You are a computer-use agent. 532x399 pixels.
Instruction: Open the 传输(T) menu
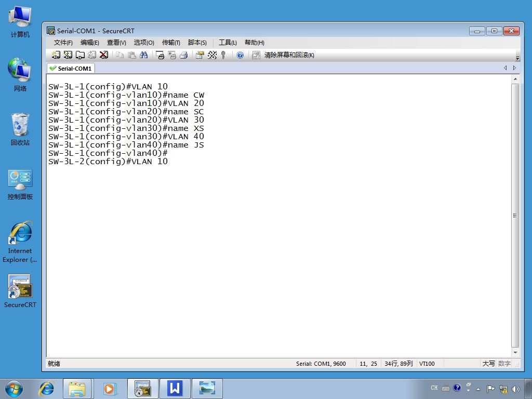pyautogui.click(x=171, y=43)
